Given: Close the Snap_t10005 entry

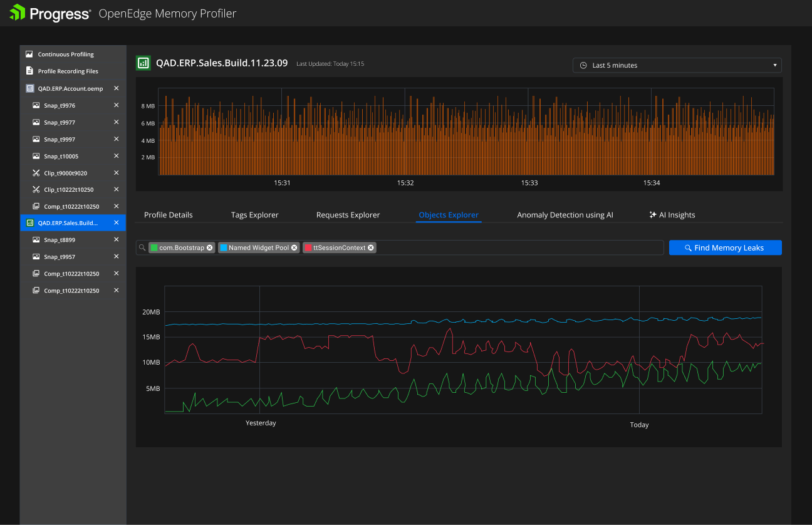Looking at the screenshot, I should click(117, 156).
